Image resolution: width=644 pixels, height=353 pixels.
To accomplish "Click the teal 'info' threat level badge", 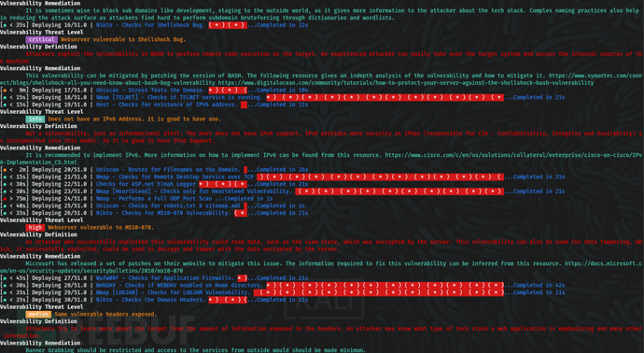I will [x=35, y=119].
